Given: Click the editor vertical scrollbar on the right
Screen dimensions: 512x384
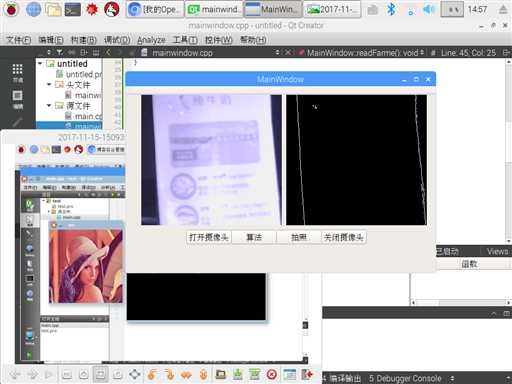Looking at the screenshot, I should pos(509,152).
